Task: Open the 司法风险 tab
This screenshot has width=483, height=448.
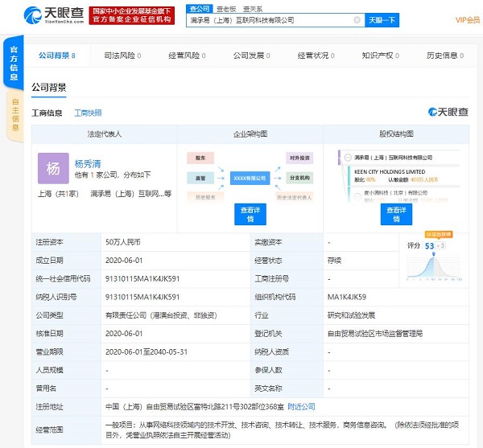Action: tap(122, 55)
